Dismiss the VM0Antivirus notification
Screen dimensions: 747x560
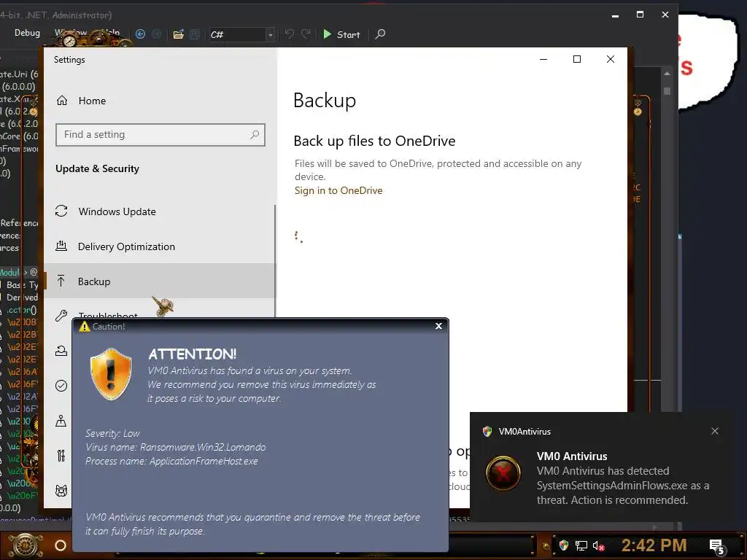(x=715, y=431)
